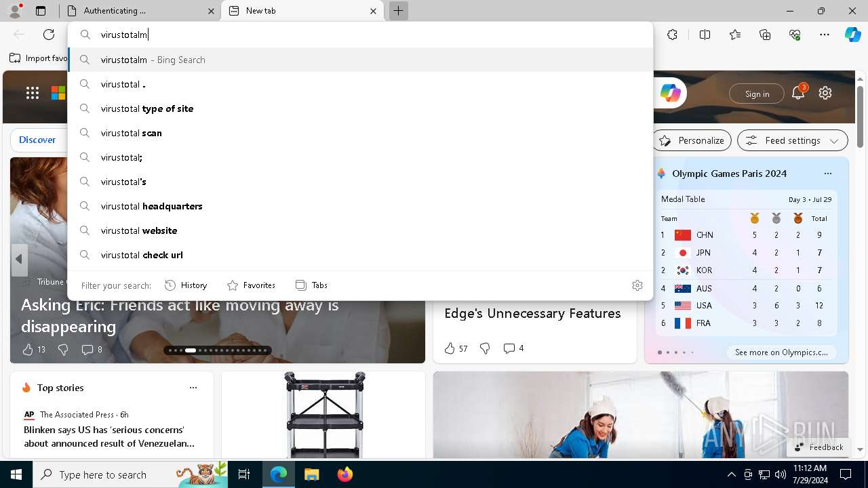
Task: Click the Copilot logo in page header
Action: (x=671, y=94)
